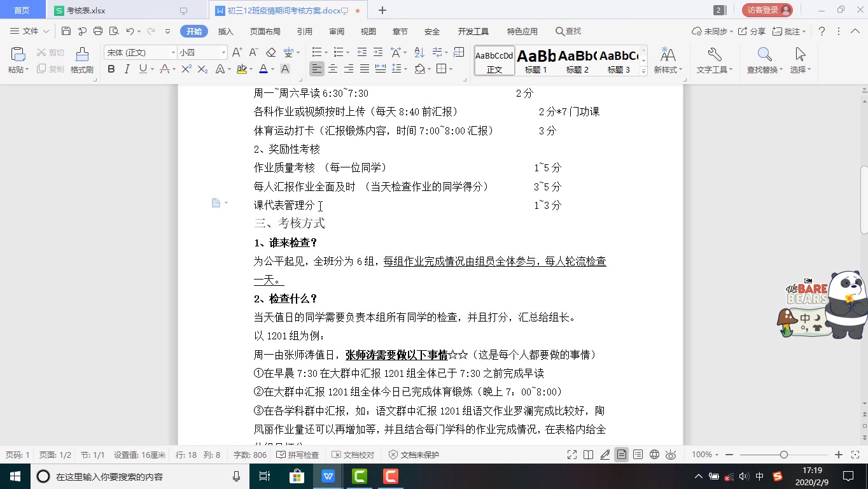Click the Save icon in quick toolbar
Screen dimensions: 868x489
(66, 31)
